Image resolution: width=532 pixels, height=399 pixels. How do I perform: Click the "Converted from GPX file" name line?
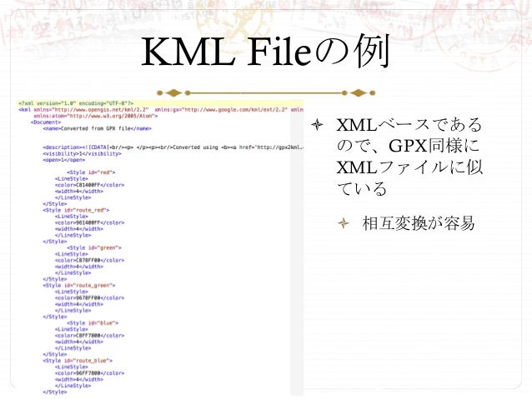click(x=97, y=128)
